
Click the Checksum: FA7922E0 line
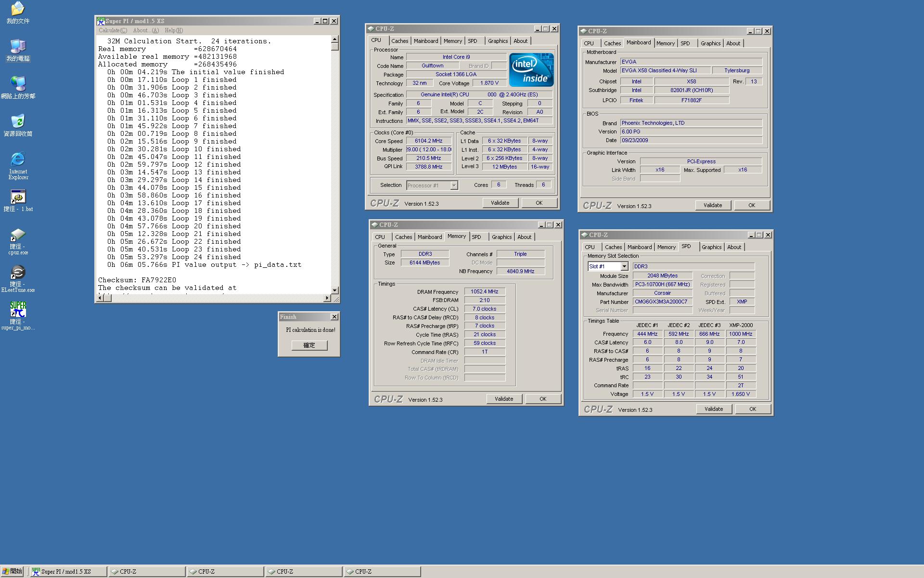coord(137,280)
